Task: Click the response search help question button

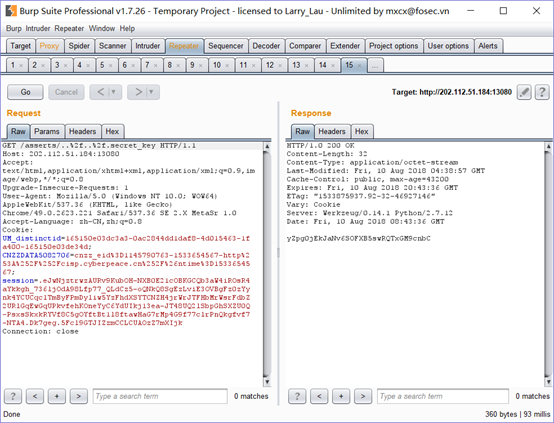Action: pyautogui.click(x=297, y=396)
